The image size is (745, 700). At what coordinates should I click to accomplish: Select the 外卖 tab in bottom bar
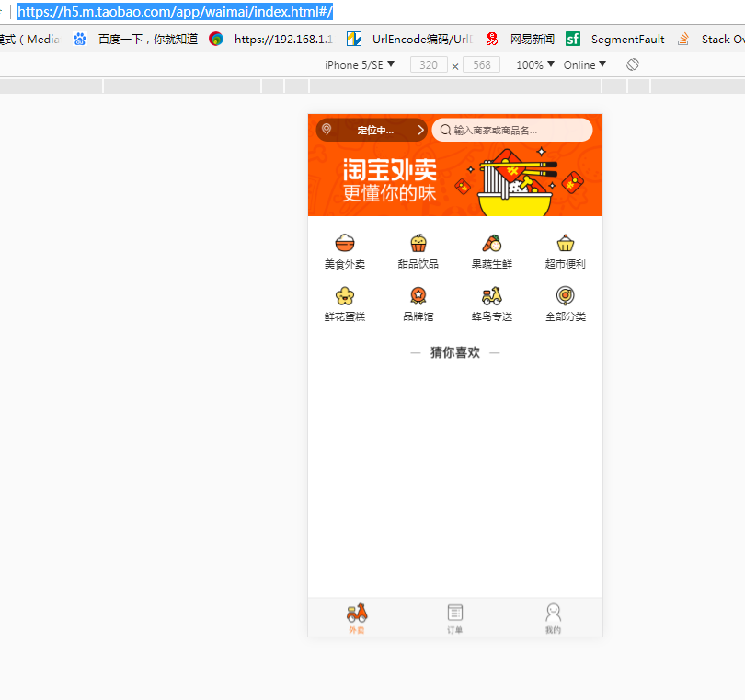[x=357, y=618]
